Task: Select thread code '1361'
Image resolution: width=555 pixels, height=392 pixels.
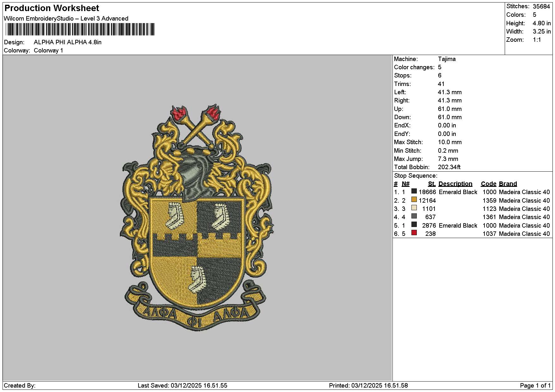Action: point(490,217)
